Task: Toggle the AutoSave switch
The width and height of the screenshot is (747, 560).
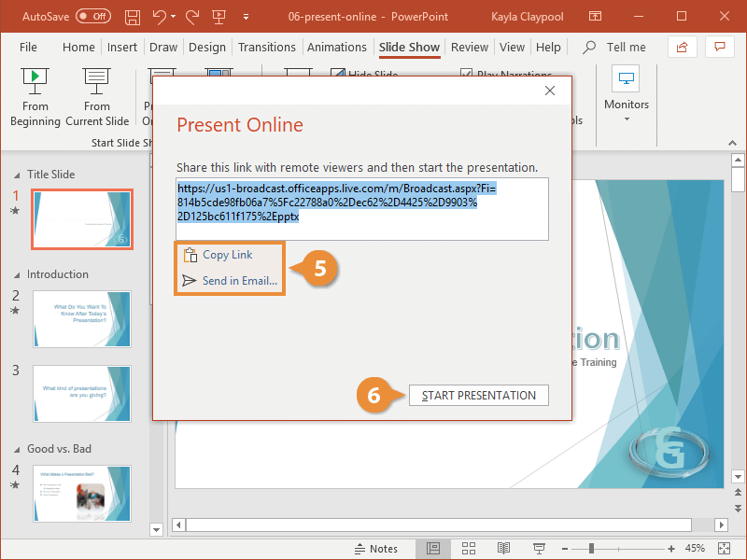Action: click(92, 17)
